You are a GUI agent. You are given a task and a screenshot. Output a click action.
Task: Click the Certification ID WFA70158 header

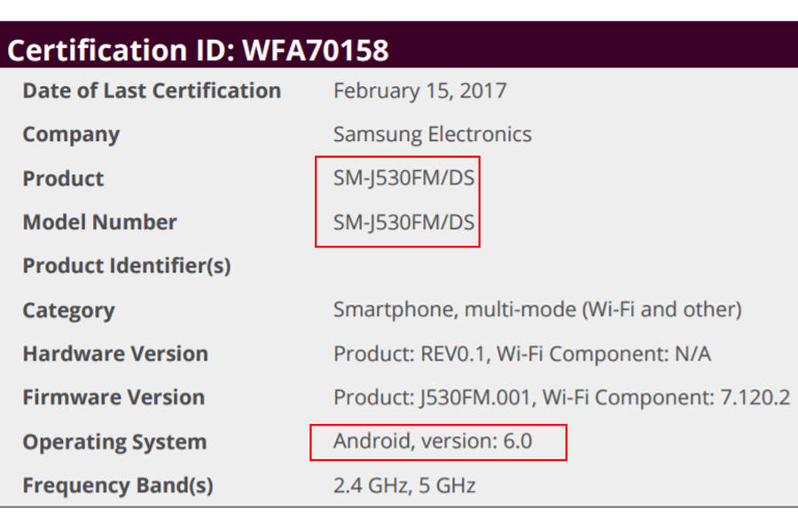[198, 51]
